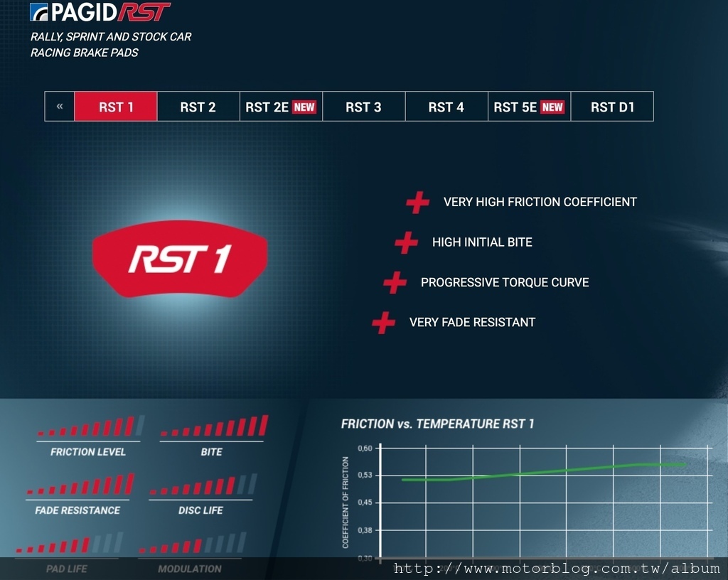Click the Modulation label
728x580 pixels.
pos(189,569)
